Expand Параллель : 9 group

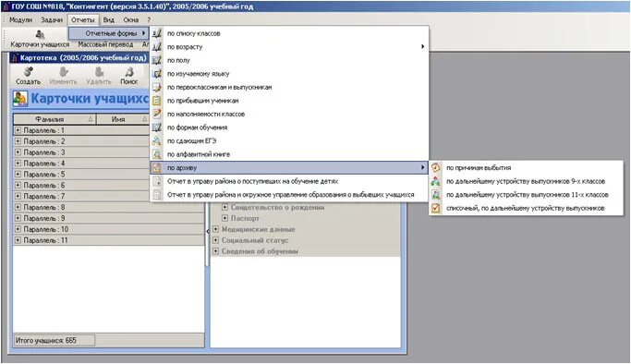click(18, 218)
